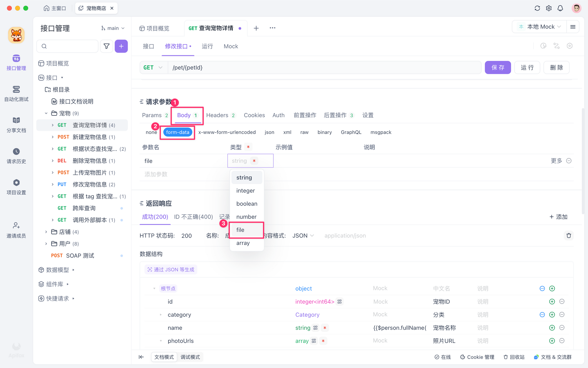588x368 pixels.
Task: Select the binary body type
Action: pyautogui.click(x=325, y=132)
